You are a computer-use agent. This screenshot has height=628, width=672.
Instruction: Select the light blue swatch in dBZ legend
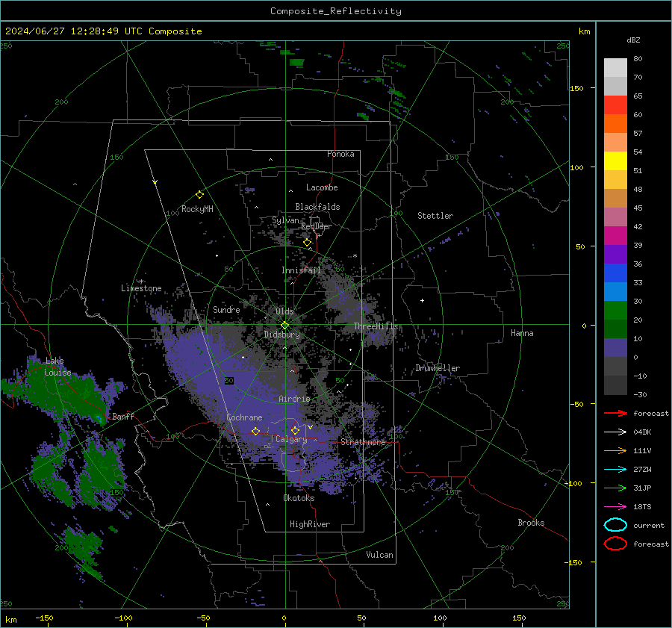click(x=615, y=291)
